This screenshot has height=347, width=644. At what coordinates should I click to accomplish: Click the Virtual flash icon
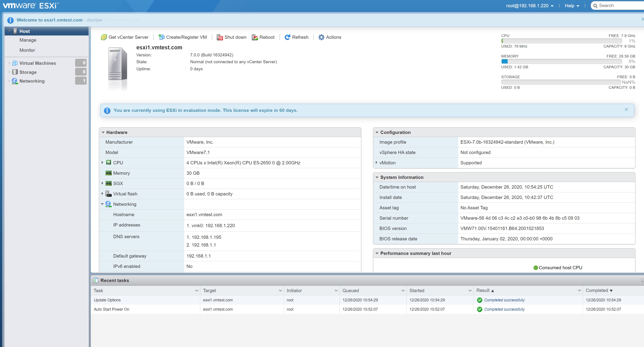tap(108, 194)
